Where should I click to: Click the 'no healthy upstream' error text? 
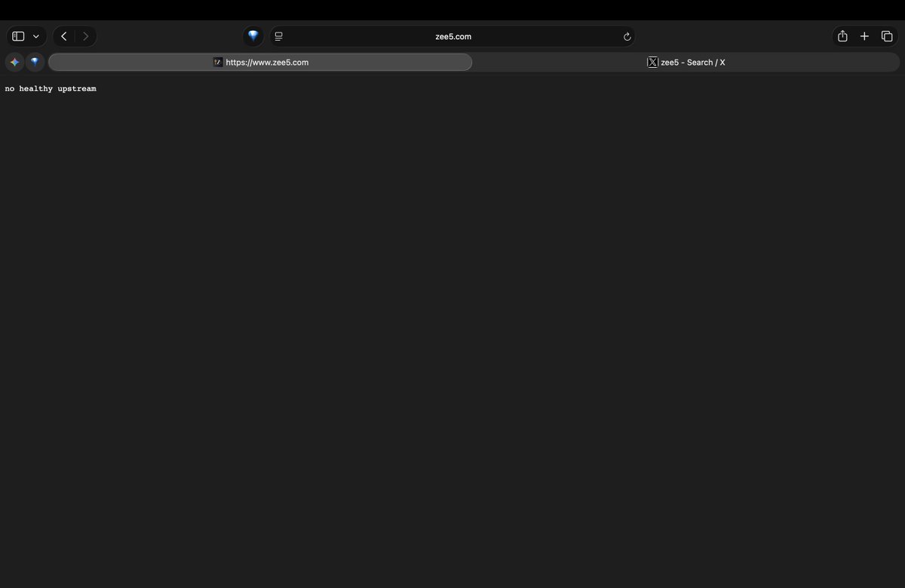point(51,89)
